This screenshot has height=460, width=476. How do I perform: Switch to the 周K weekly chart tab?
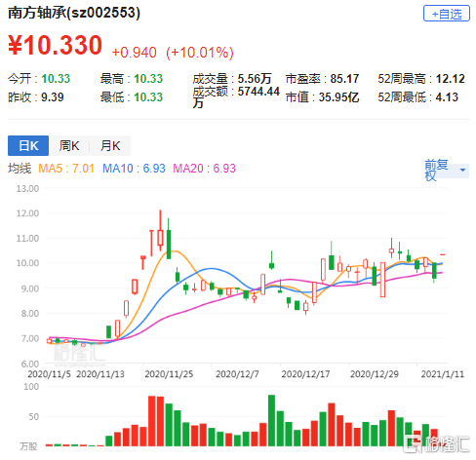tap(69, 145)
